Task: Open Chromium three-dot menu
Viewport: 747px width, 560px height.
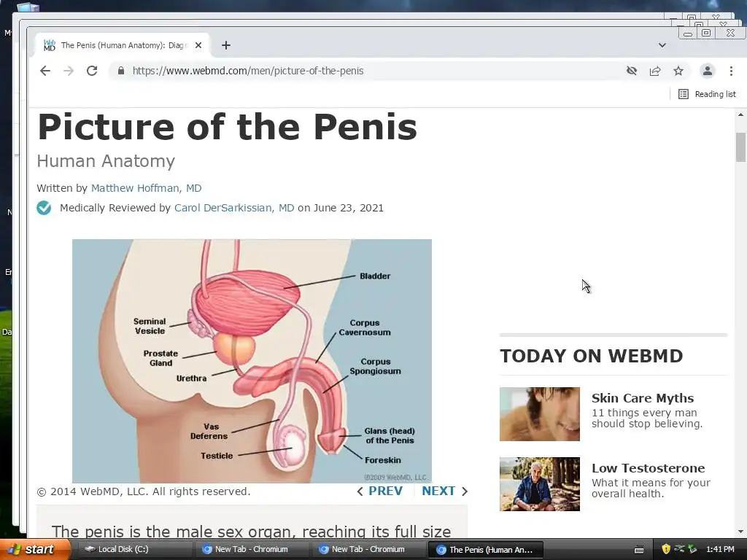Action: pos(731,71)
